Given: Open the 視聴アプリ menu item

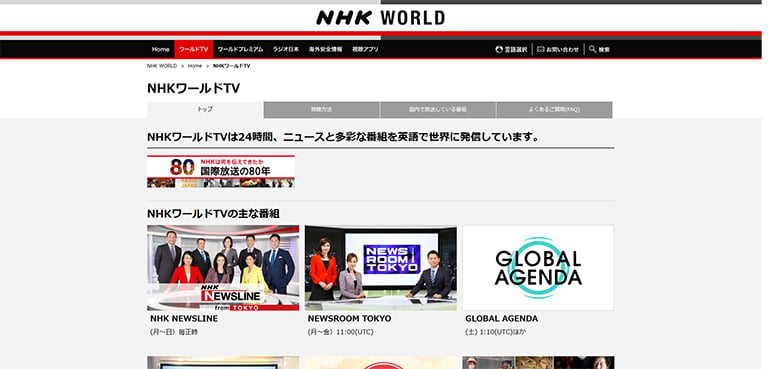Looking at the screenshot, I should click(x=365, y=49).
